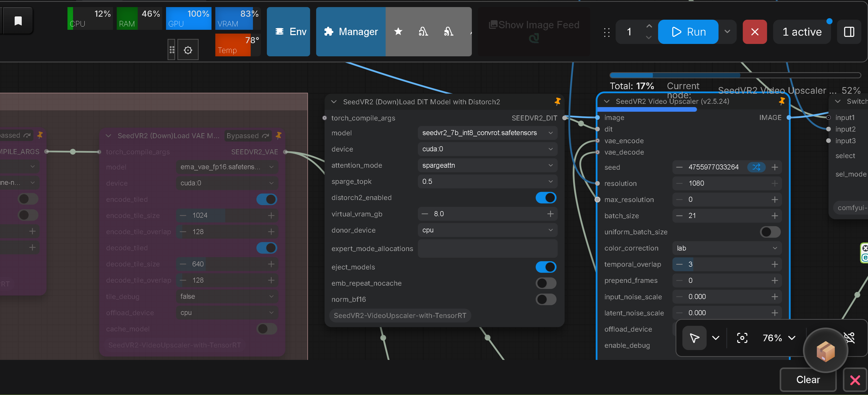This screenshot has height=395, width=868.
Task: Click the Clear button
Action: point(808,380)
